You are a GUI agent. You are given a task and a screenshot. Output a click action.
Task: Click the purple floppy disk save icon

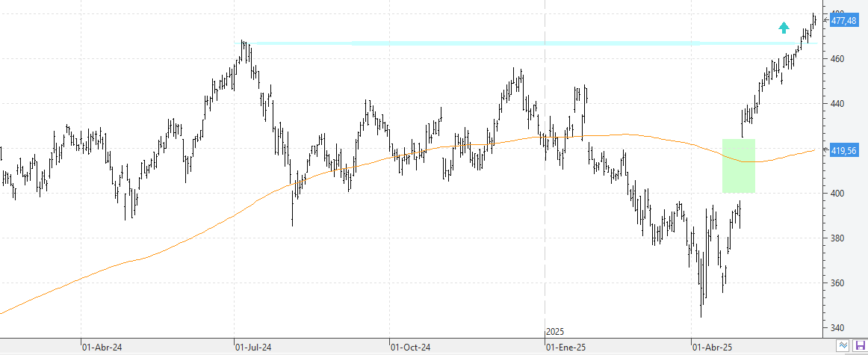(x=860, y=345)
